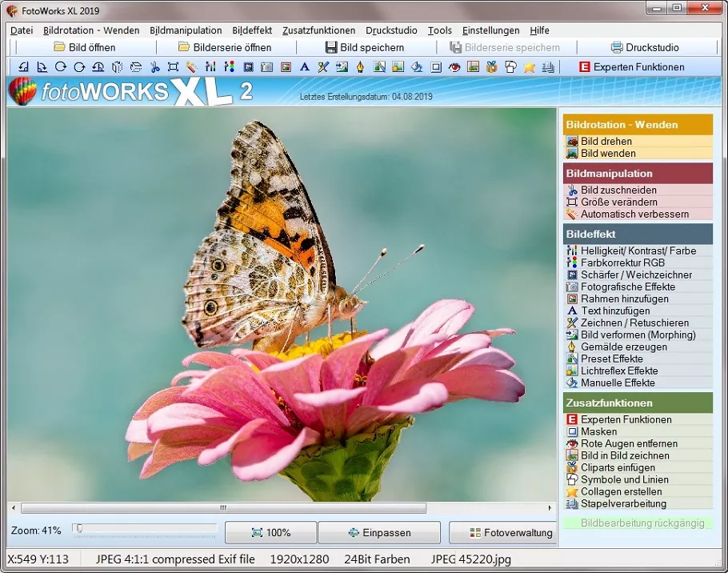This screenshot has height=573, width=728.
Task: Click the scissors crop icon in the toolbar
Action: tap(155, 67)
